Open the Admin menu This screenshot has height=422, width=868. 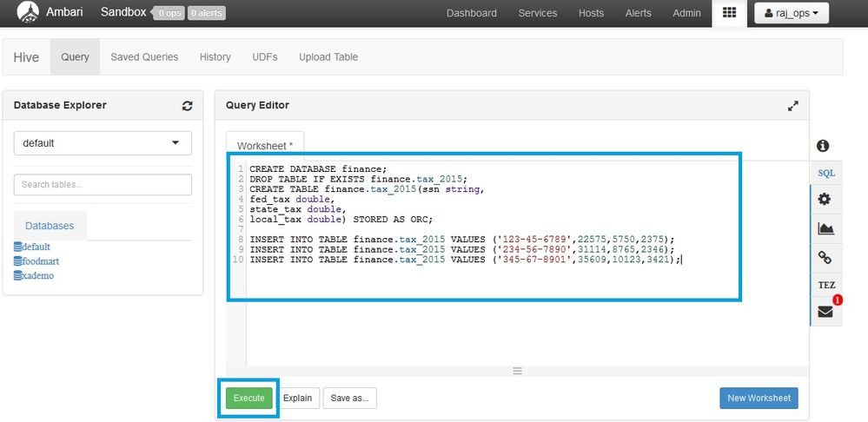coord(686,13)
